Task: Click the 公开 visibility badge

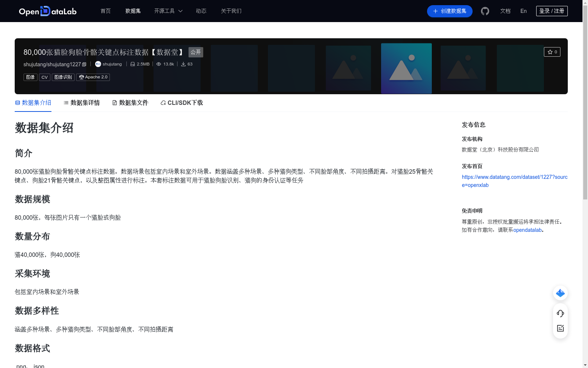Action: click(x=195, y=52)
